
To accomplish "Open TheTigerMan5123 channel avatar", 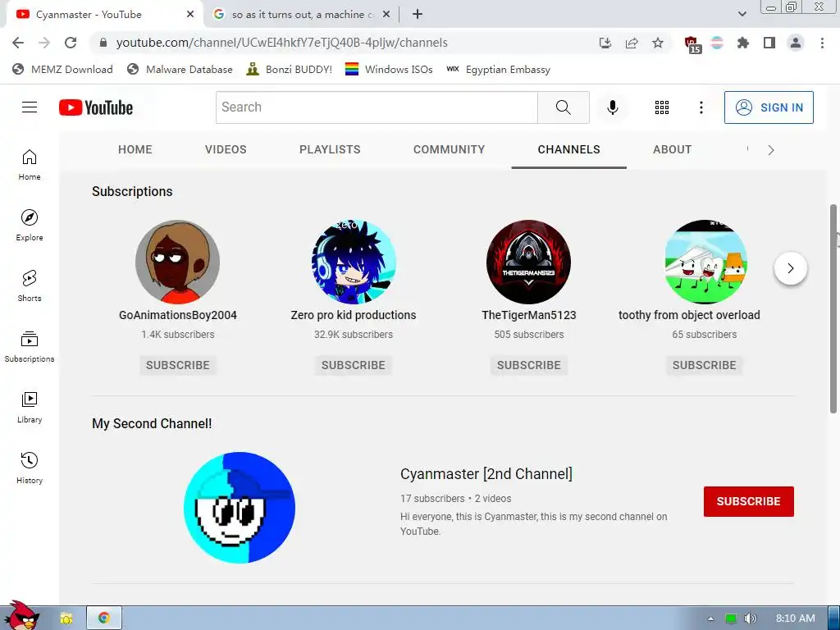I will 529,262.
